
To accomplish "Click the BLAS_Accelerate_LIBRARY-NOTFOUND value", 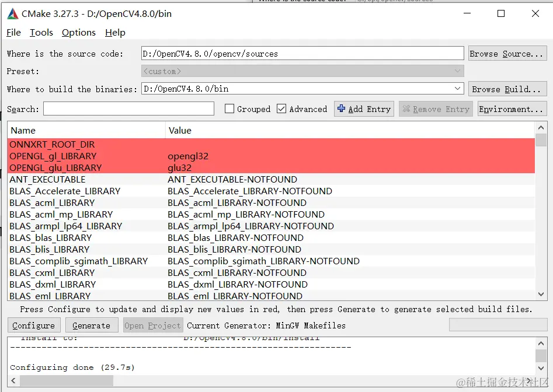I will tap(250, 191).
